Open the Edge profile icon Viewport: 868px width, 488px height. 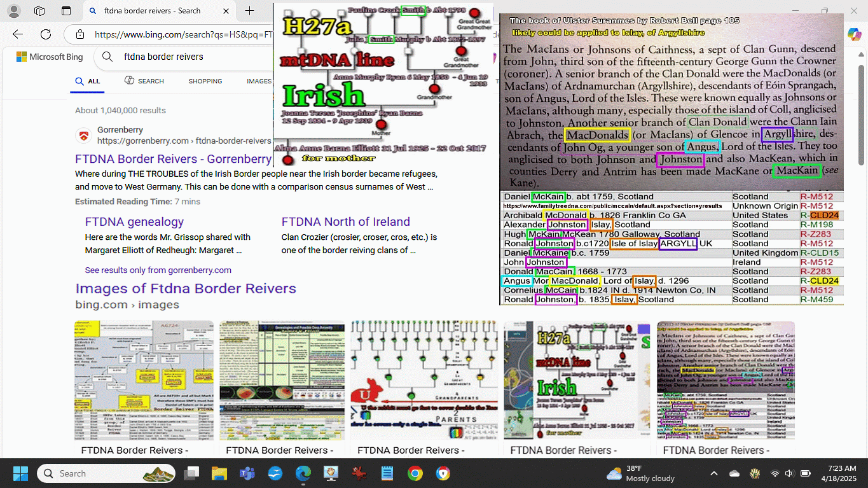(13, 11)
